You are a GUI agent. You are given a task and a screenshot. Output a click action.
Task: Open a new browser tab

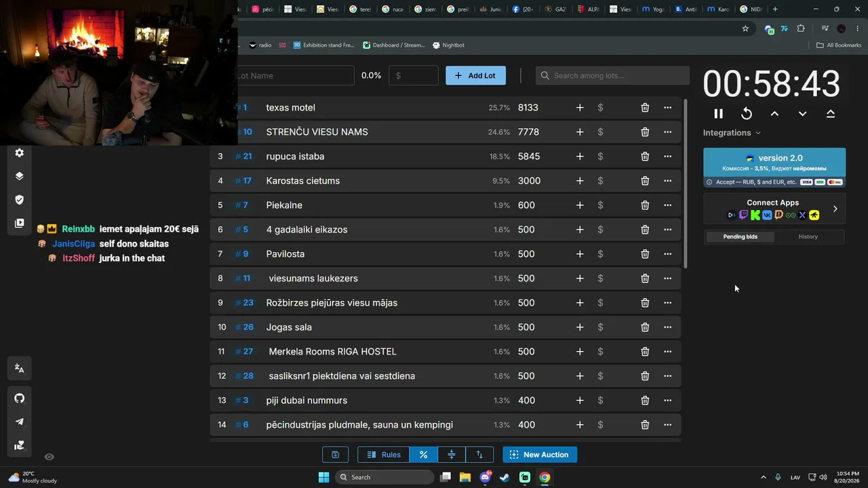[775, 9]
